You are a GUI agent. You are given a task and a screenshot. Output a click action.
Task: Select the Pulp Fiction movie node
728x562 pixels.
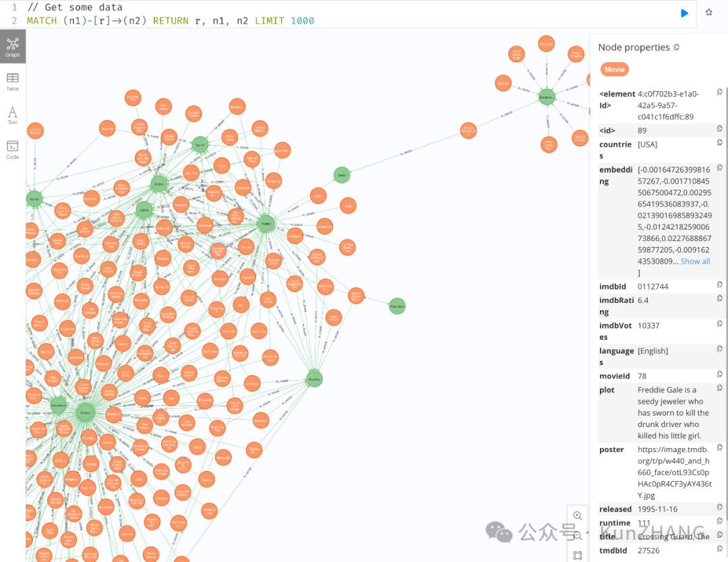[108, 269]
